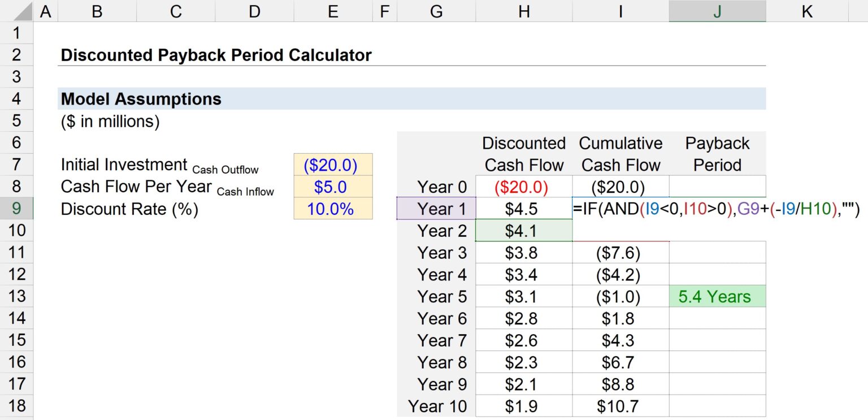Select the Model Assumptions header cell

coord(141,98)
